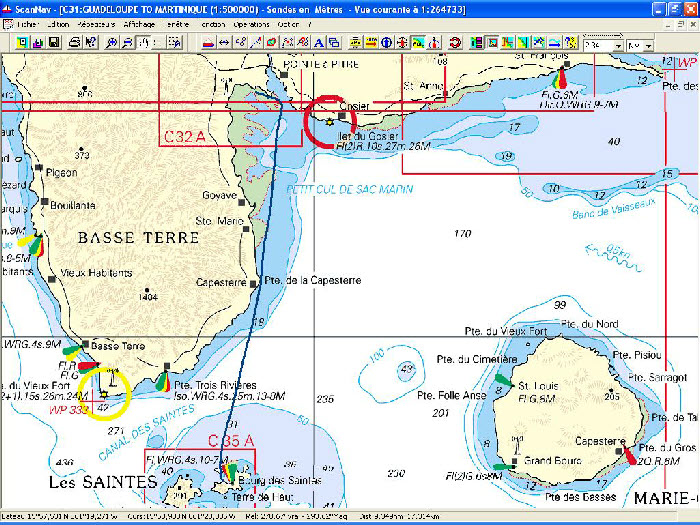Screen dimensions: 700x525
Task: Open the first combo box in toolbar
Action: (603, 45)
